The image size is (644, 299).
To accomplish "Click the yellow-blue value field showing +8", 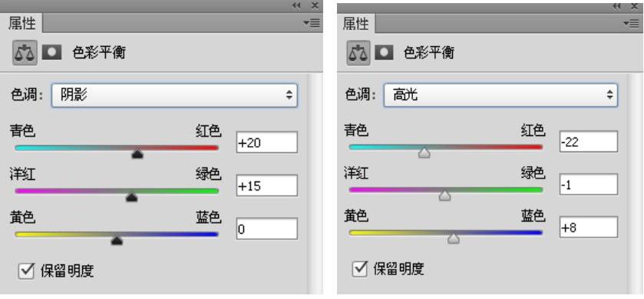I will [x=589, y=227].
